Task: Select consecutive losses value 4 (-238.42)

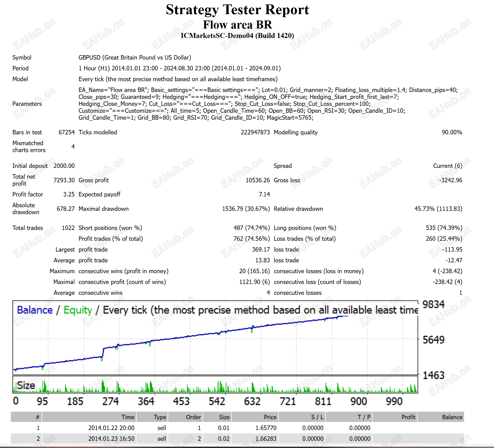Action: (447, 271)
